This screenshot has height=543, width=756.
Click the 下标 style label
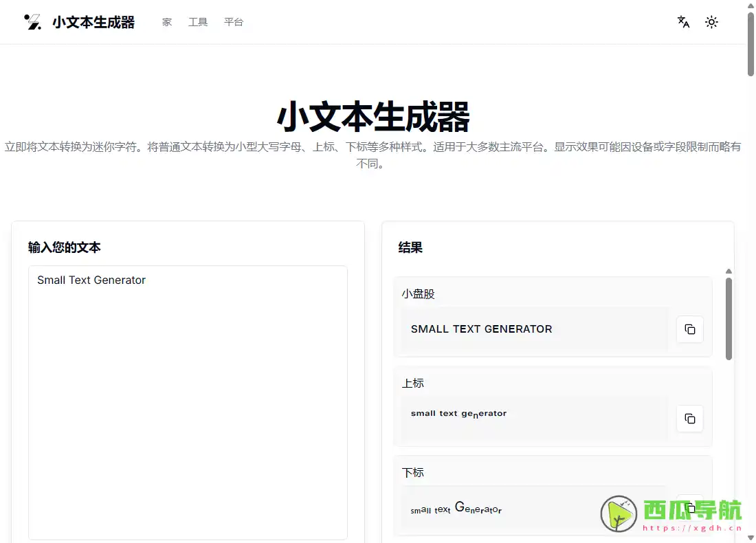[x=413, y=473]
